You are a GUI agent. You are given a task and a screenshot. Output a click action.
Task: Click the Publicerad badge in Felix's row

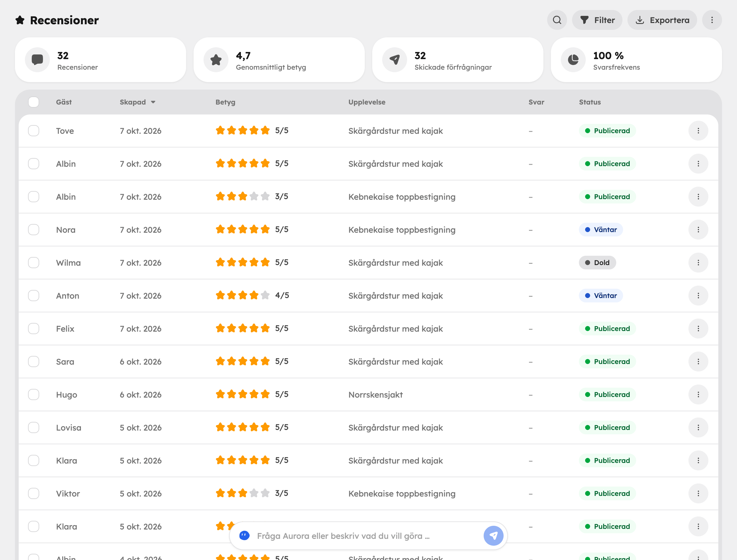click(x=608, y=329)
